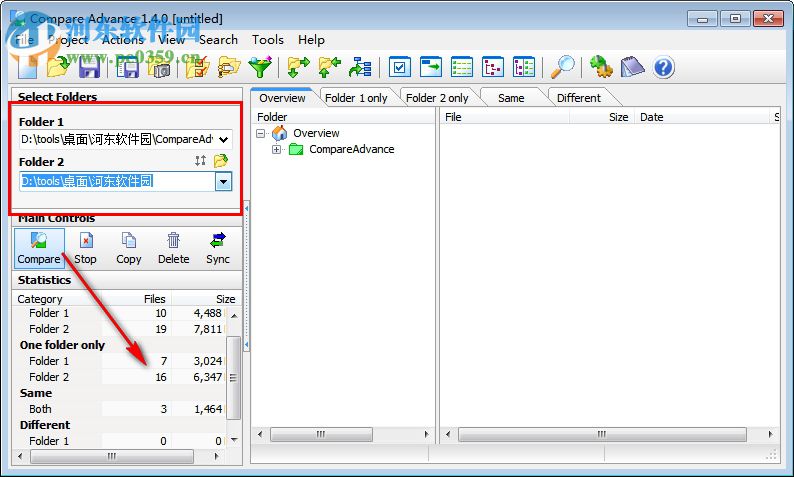Open the Folder 1 path dropdown
The image size is (794, 477).
click(x=223, y=139)
